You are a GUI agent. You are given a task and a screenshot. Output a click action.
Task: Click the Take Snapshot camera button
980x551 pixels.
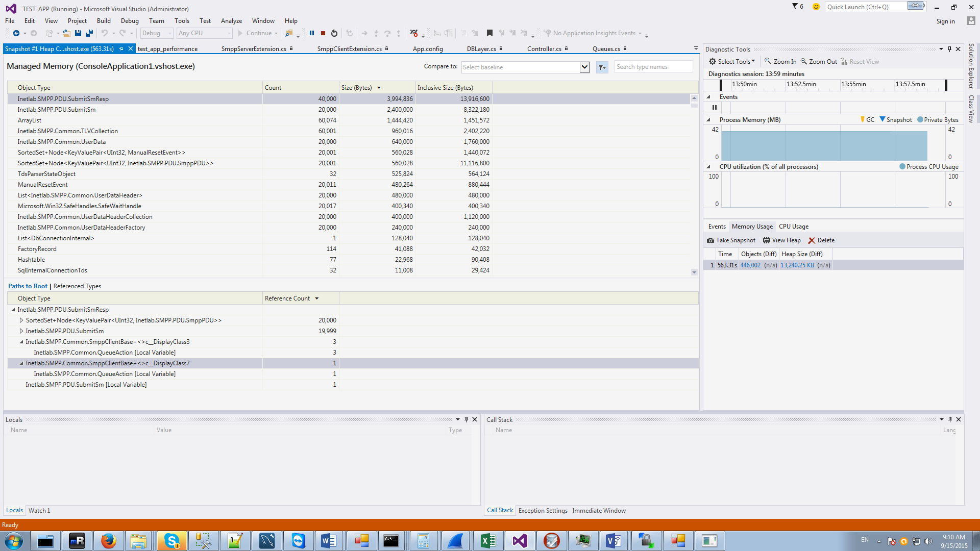[731, 240]
